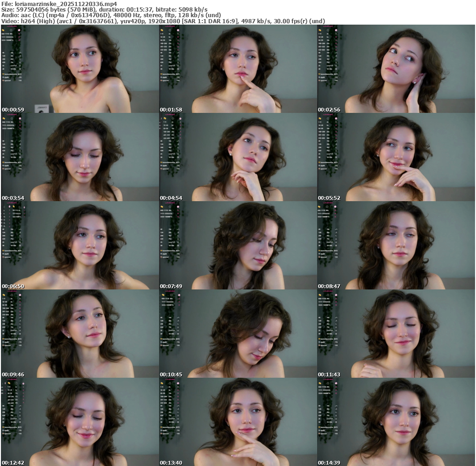Open the frame timestamped 00:09:46
476x466 pixels.
point(80,334)
